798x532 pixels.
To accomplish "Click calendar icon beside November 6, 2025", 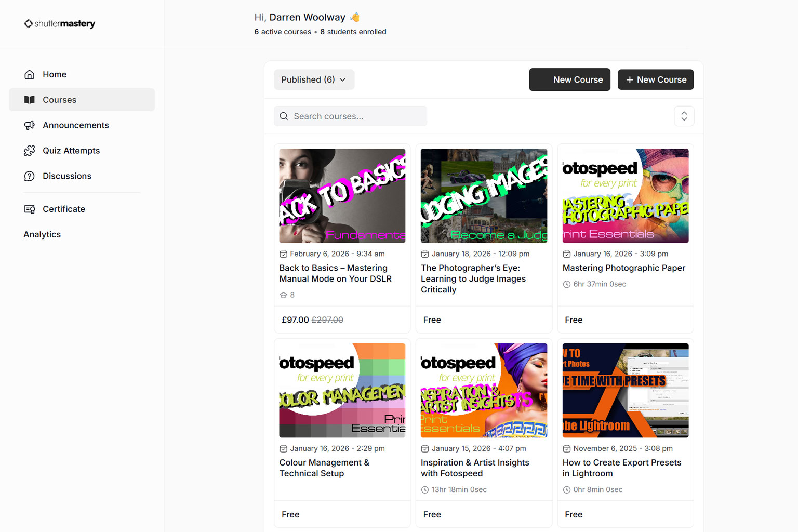I will point(567,449).
